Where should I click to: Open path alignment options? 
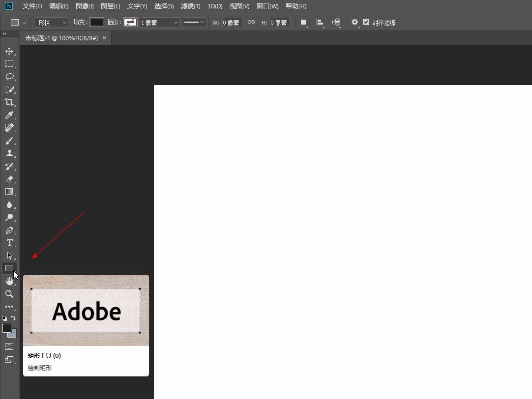320,23
